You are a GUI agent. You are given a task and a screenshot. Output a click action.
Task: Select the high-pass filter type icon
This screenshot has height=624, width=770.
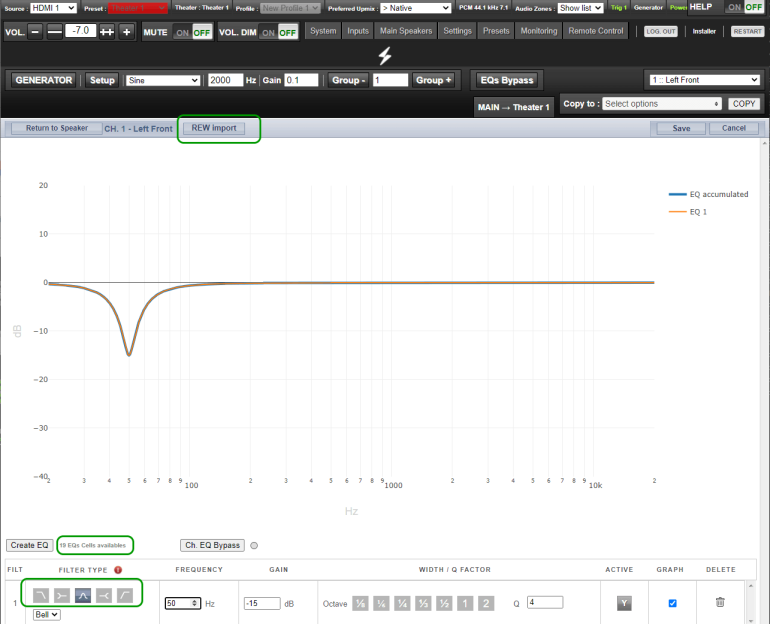pos(125,596)
